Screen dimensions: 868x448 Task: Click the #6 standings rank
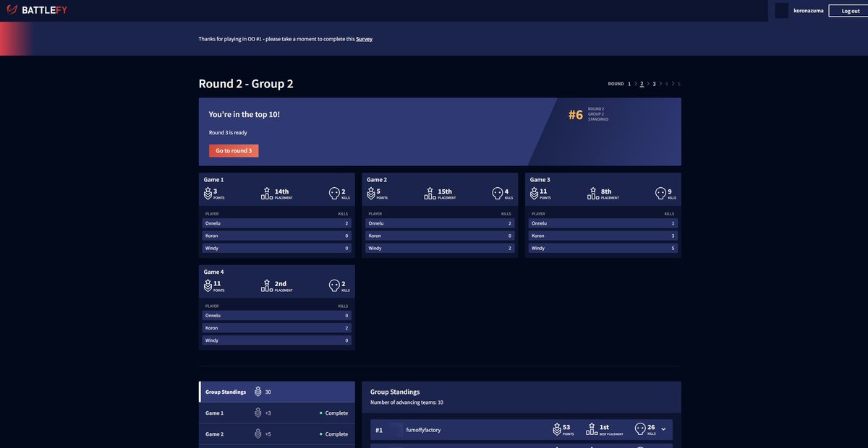(576, 115)
